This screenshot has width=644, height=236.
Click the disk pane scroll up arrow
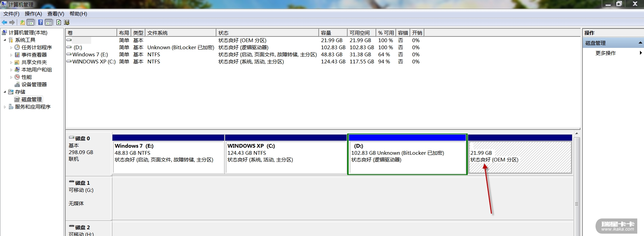(577, 134)
